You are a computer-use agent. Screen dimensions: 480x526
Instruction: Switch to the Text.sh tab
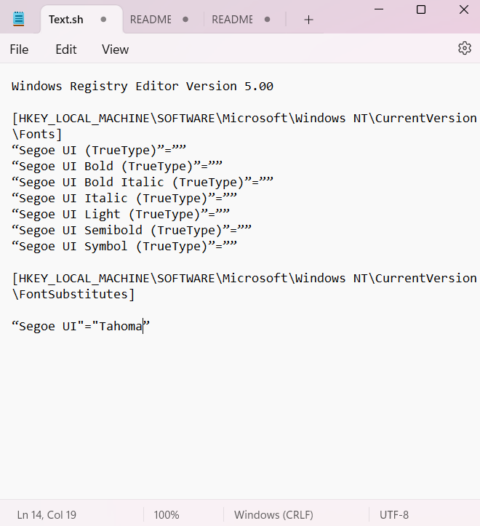tap(66, 19)
